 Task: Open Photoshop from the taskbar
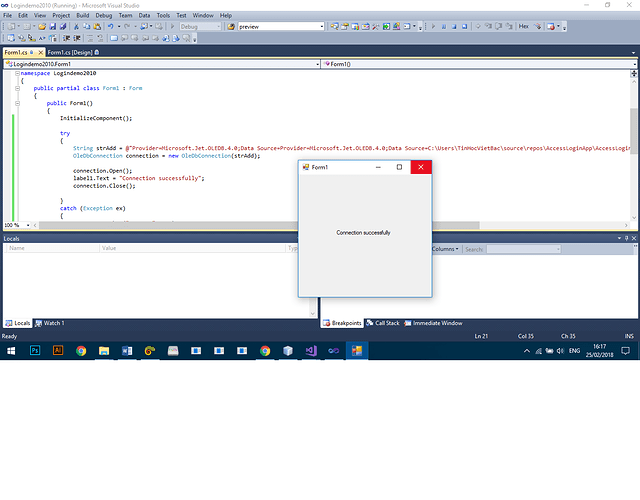coord(35,351)
